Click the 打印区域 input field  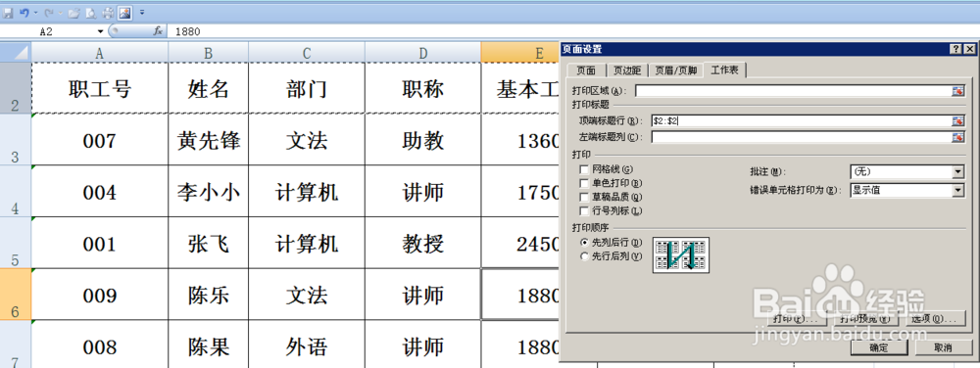pos(793,91)
